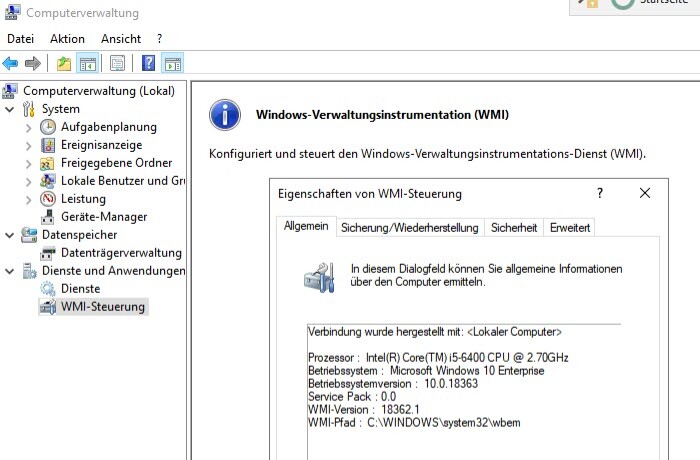Click the Freigegebene Ordner icon

coord(47,163)
